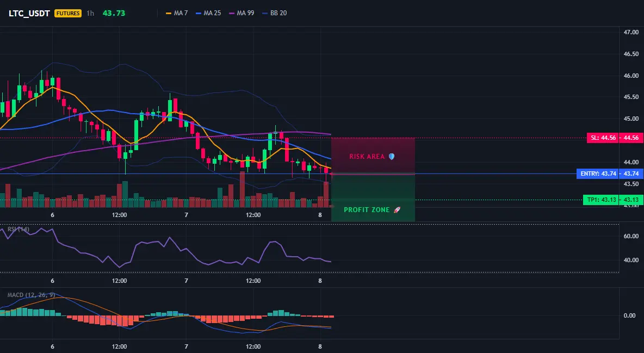Click the 44.00 price axis label

click(x=631, y=162)
